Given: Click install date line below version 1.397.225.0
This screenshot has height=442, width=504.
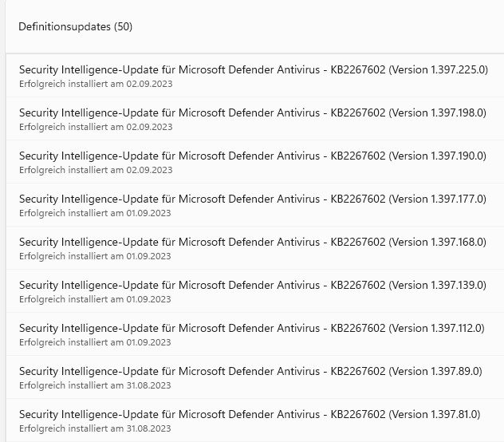Looking at the screenshot, I should tap(95, 84).
